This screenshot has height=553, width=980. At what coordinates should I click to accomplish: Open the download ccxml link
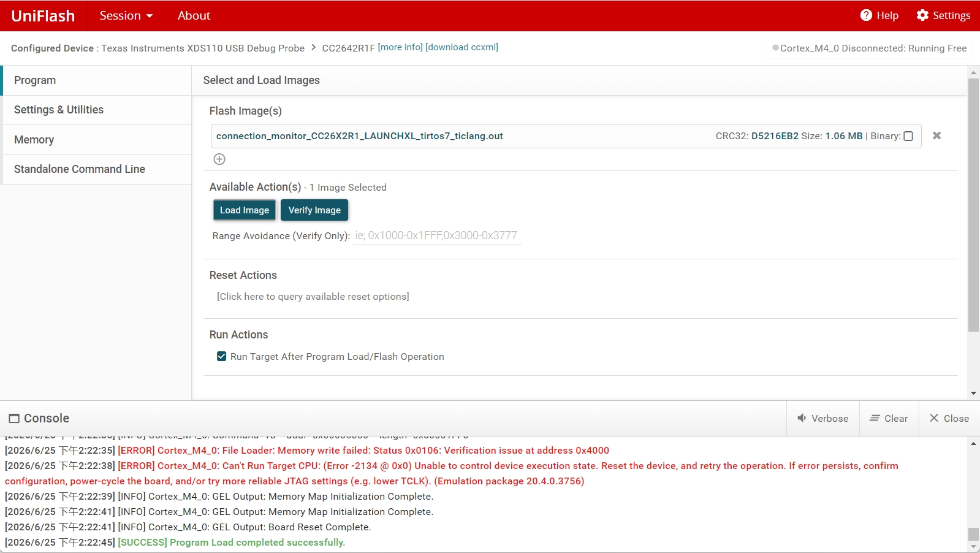[462, 47]
